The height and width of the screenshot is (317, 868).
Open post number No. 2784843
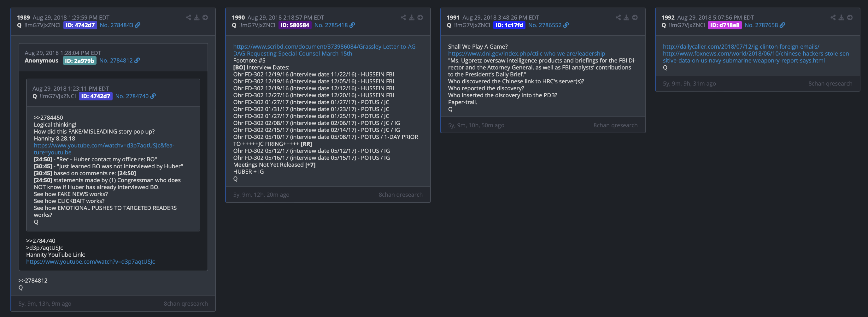116,25
